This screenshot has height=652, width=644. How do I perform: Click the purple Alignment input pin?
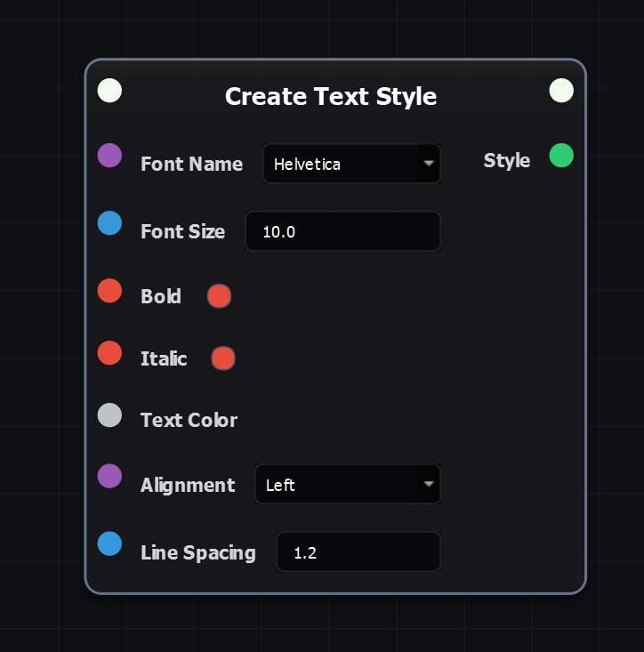[x=109, y=476]
